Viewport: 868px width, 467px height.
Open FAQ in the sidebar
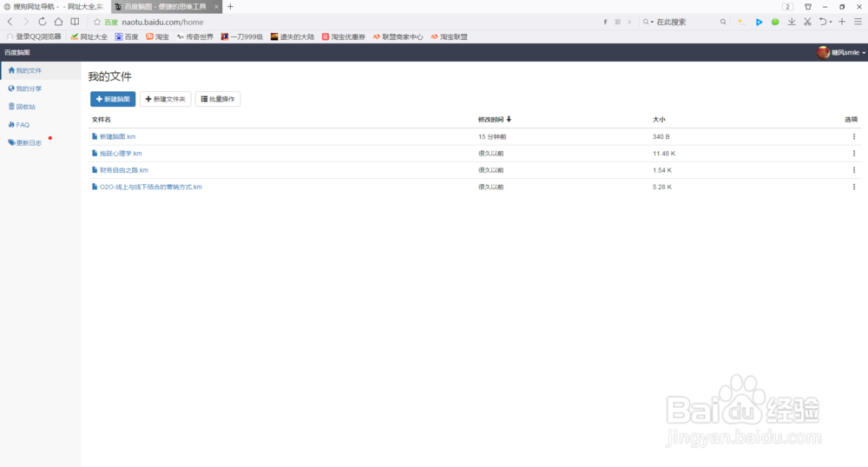tap(19, 125)
